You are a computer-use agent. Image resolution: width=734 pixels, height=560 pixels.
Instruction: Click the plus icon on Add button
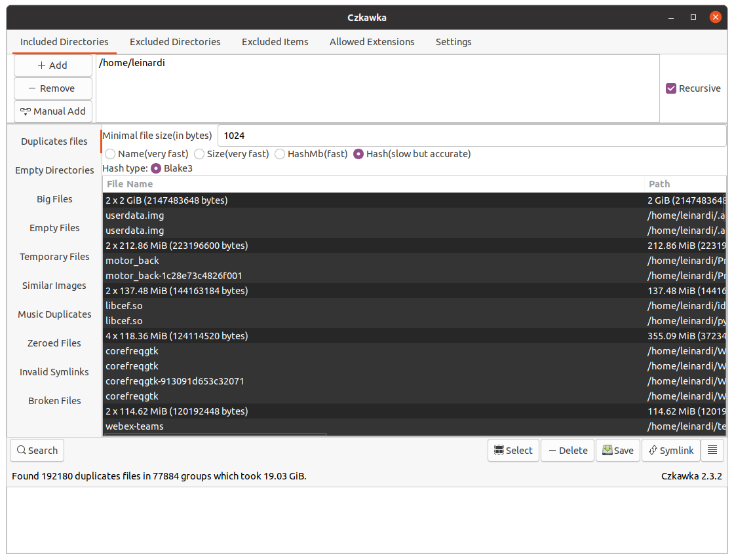tap(41, 65)
